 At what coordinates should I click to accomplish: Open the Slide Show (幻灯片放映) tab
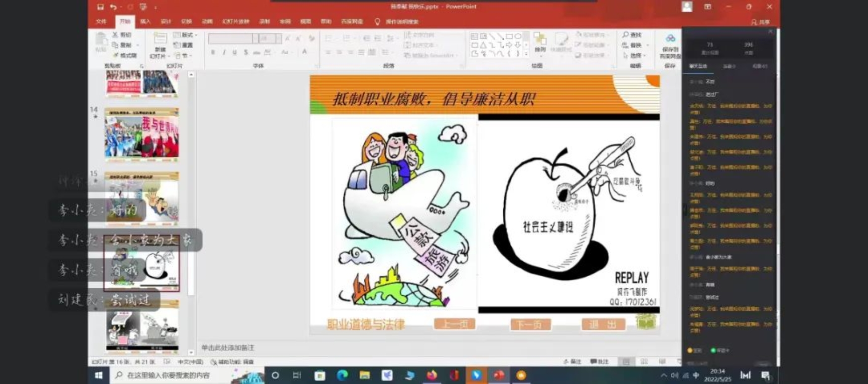click(236, 22)
